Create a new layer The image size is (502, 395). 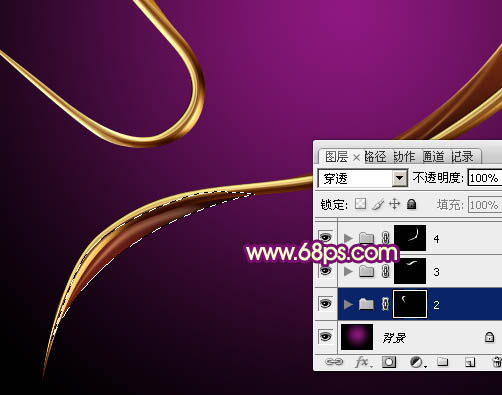(470, 362)
